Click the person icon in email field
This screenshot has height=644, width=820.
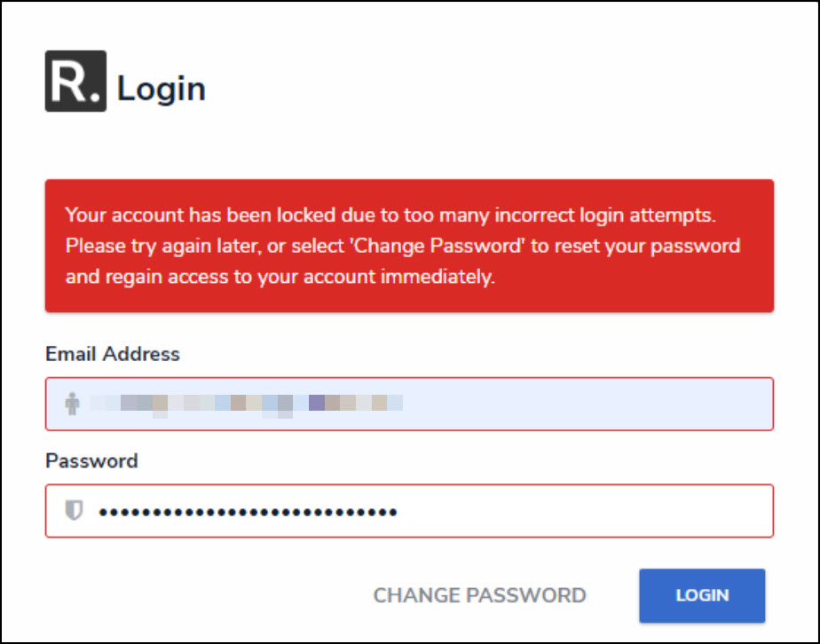73,404
